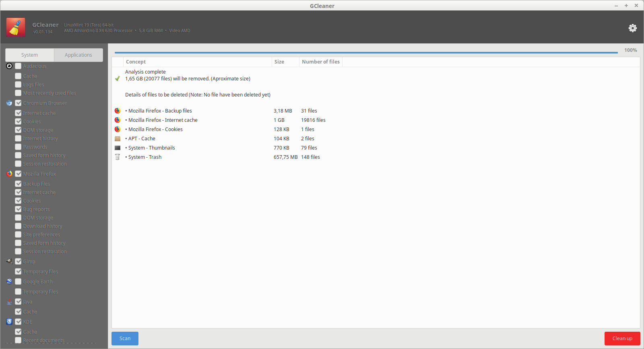The image size is (644, 349).
Task: Uncheck Chromium DOM storage checkbox
Action: coord(18,130)
